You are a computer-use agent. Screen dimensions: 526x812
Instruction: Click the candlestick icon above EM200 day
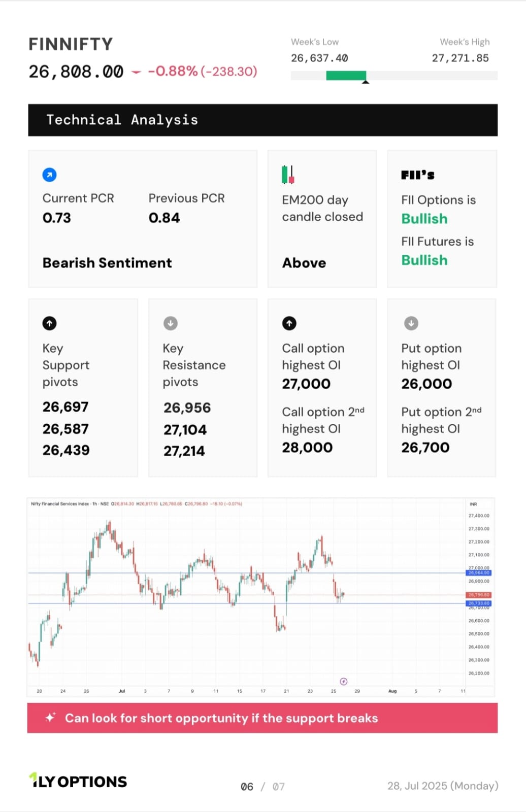pos(288,175)
